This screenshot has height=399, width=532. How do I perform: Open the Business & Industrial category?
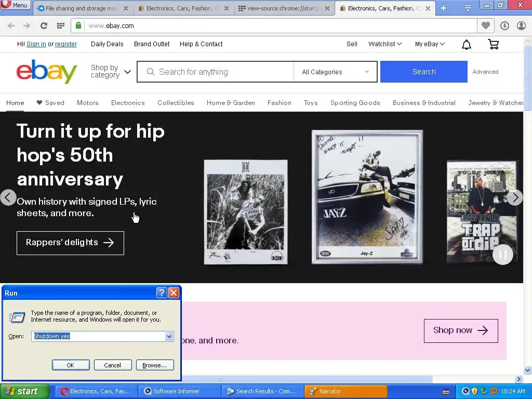(424, 103)
